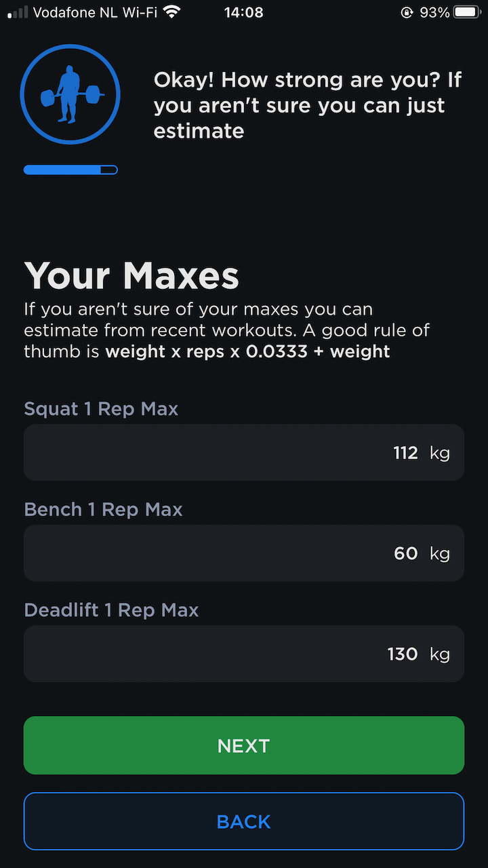
Task: Tap the 93% battery percentage
Action: [434, 12]
